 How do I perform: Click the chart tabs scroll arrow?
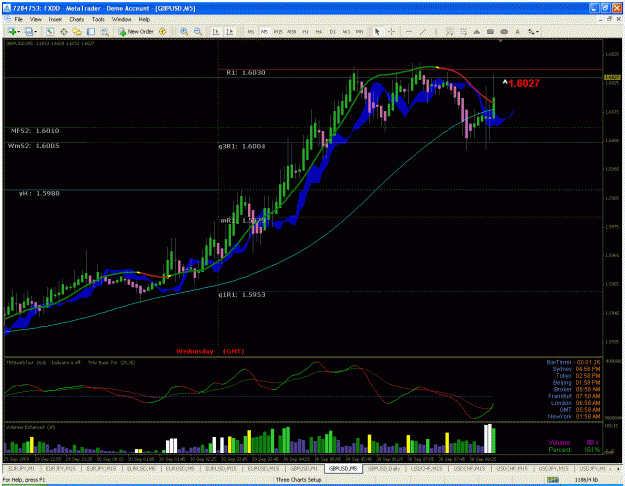[x=619, y=469]
